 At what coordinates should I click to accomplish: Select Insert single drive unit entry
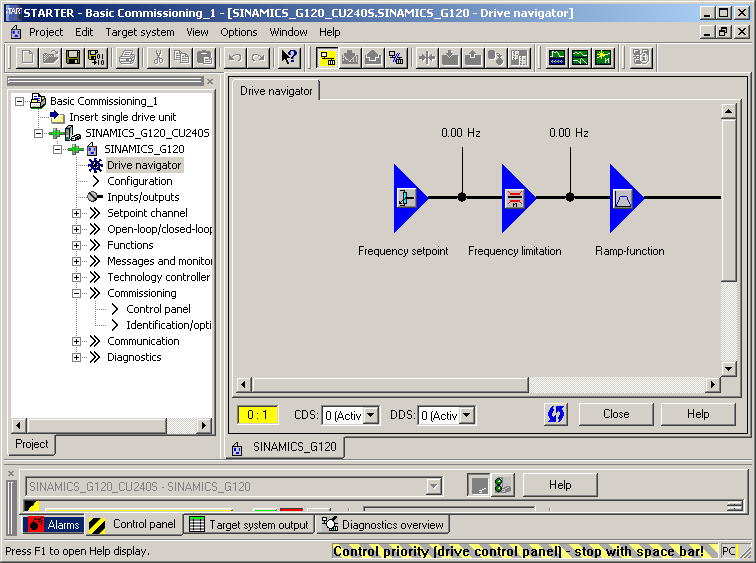(122, 117)
